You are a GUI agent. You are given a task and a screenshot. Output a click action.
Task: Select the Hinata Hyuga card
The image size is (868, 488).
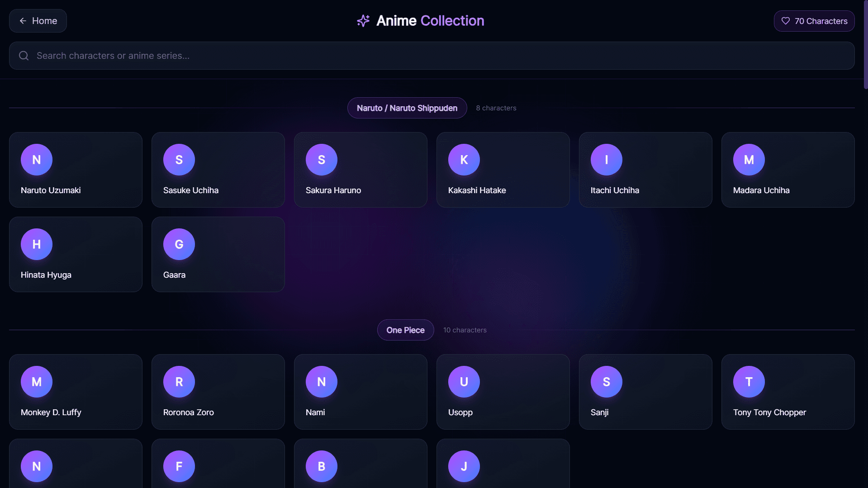point(76,255)
